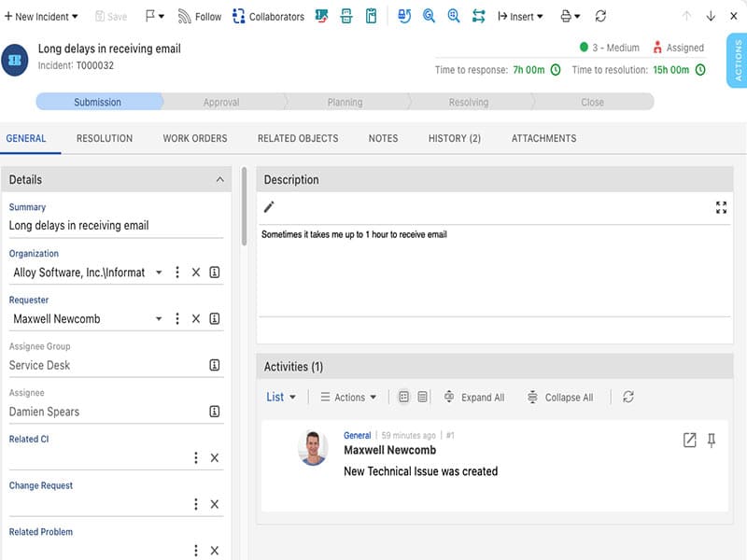Screen dimensions: 747x560
Task: Click the Collapse All button
Action: pyautogui.click(x=559, y=397)
